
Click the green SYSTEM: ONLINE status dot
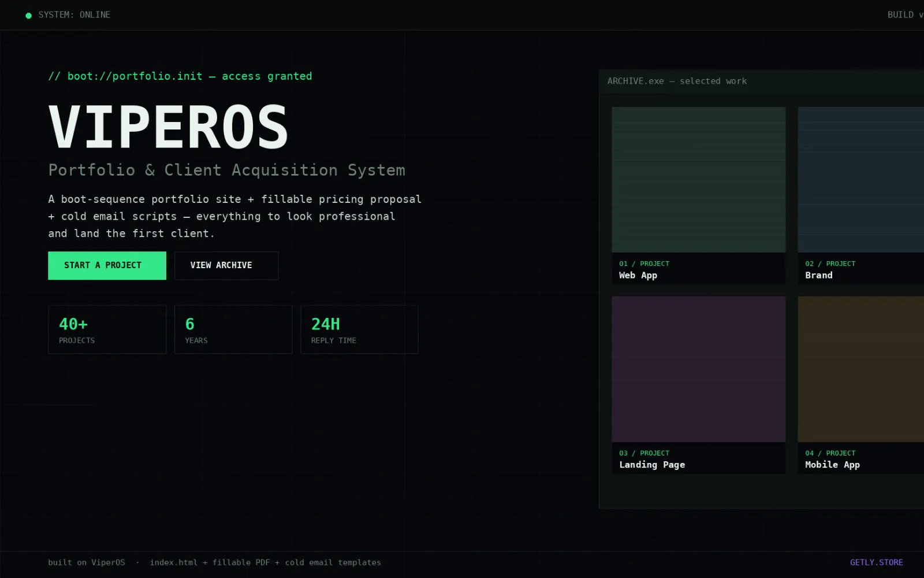tap(28, 16)
